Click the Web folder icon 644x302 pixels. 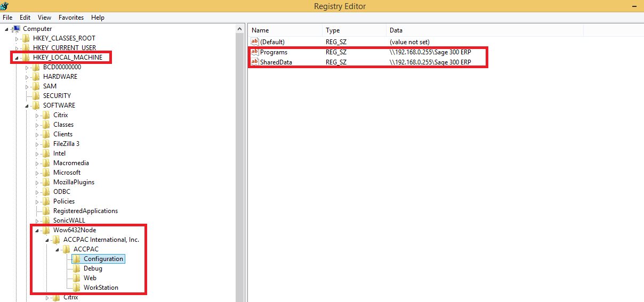77,278
